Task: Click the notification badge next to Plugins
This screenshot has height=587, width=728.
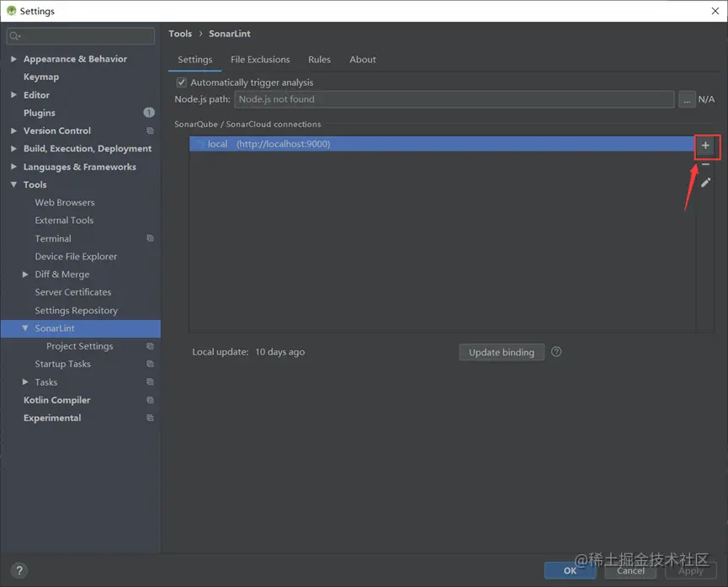Action: 149,112
